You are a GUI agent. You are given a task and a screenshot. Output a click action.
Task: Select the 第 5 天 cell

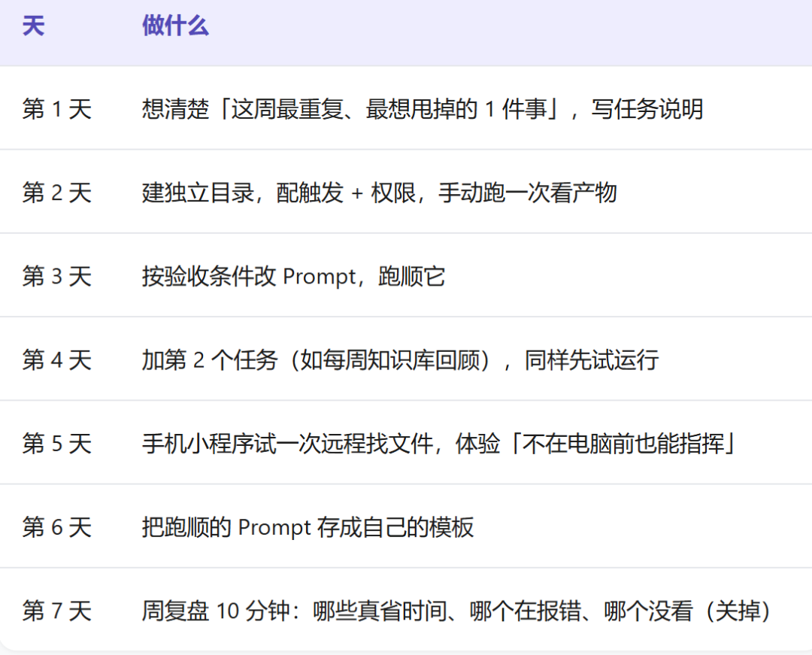(57, 444)
